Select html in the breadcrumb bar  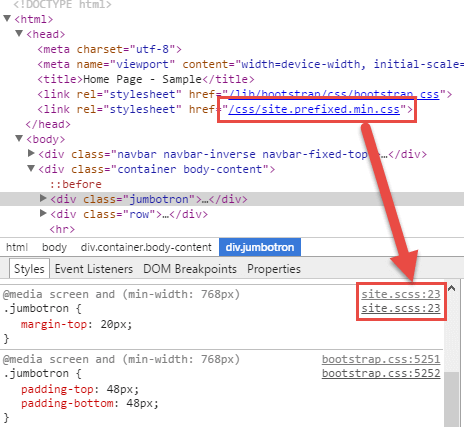pos(17,247)
